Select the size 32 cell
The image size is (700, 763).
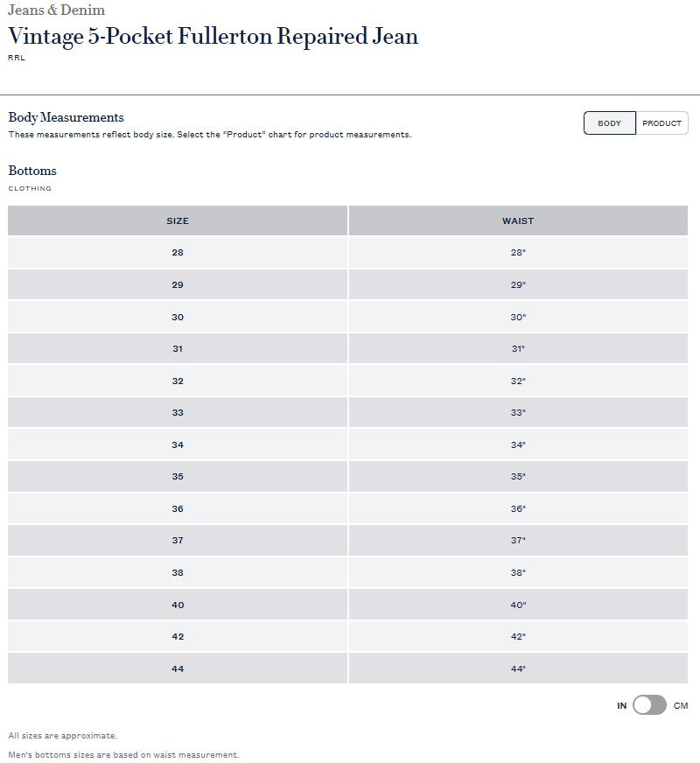178,381
